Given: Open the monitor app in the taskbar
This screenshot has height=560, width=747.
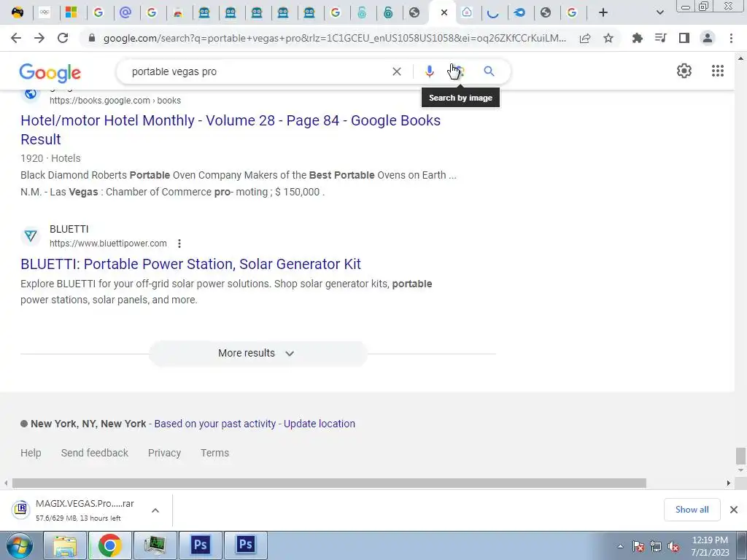Looking at the screenshot, I should pos(155,545).
